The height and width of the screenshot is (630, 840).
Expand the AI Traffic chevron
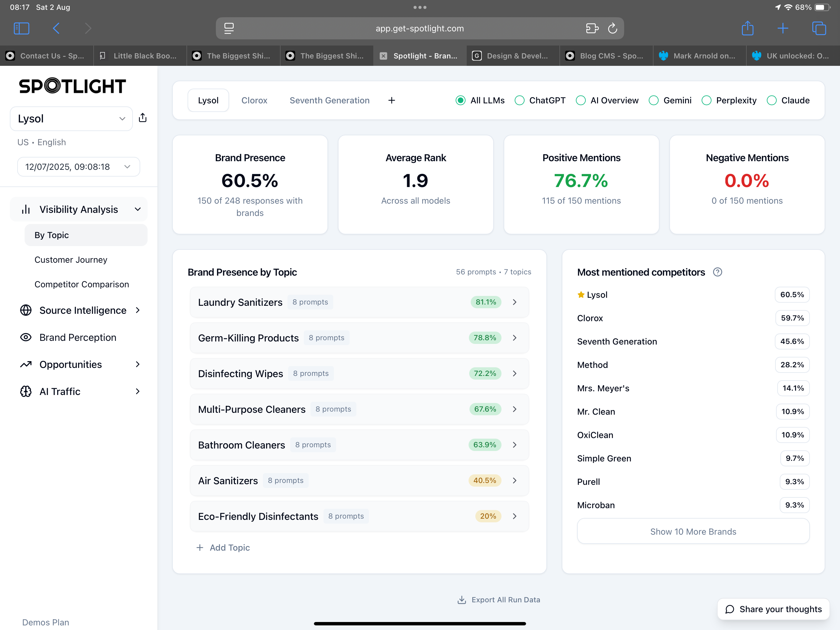138,391
